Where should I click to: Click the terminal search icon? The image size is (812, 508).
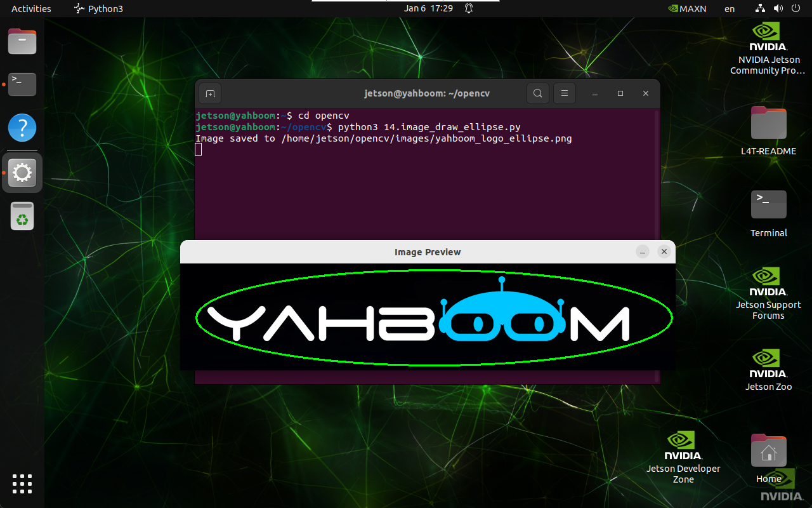click(537, 93)
